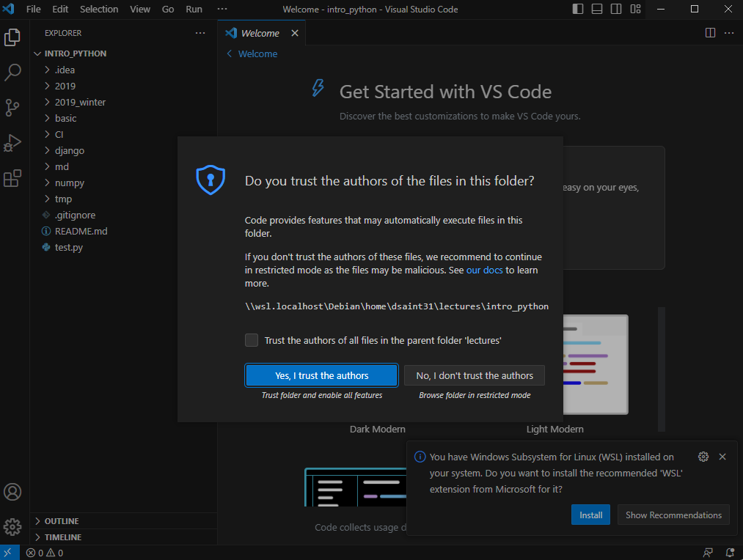
Task: Install the recommended WSL extension
Action: 591,515
